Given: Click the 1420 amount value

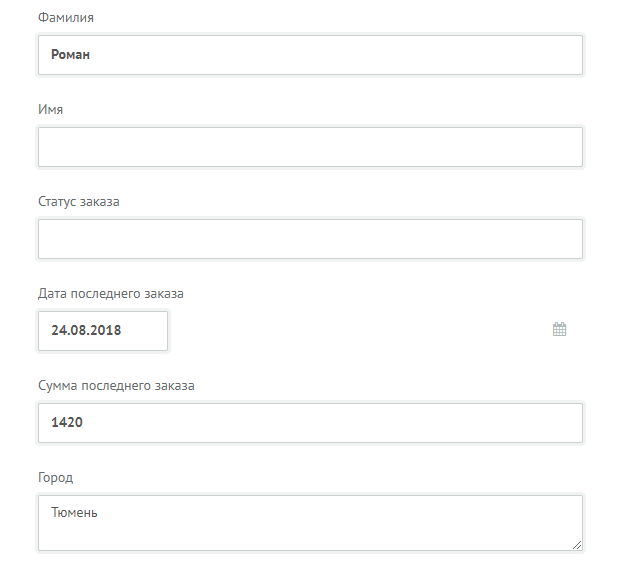Looking at the screenshot, I should click(67, 422).
